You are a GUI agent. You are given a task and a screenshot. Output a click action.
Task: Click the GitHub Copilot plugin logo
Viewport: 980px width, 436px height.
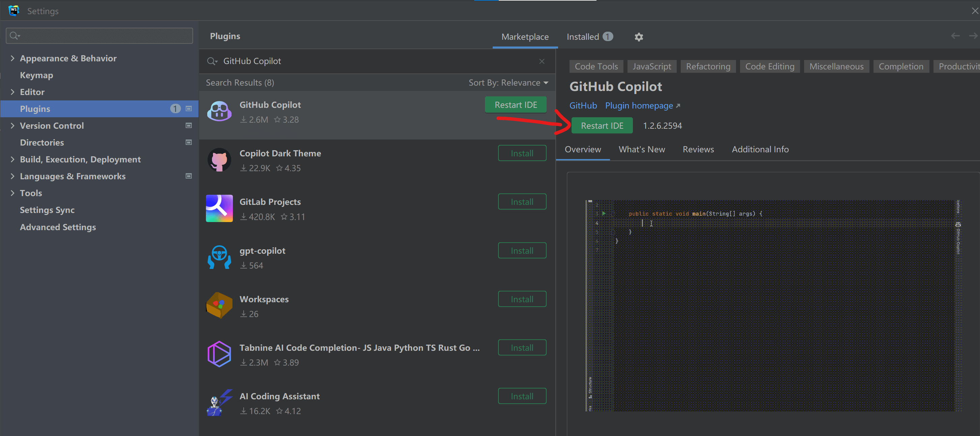pyautogui.click(x=219, y=112)
